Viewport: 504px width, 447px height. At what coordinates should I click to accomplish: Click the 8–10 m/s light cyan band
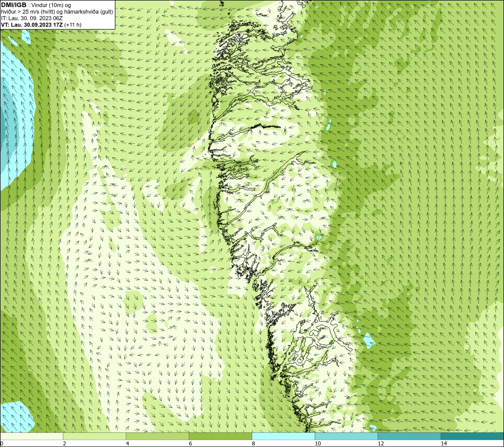coord(283,436)
